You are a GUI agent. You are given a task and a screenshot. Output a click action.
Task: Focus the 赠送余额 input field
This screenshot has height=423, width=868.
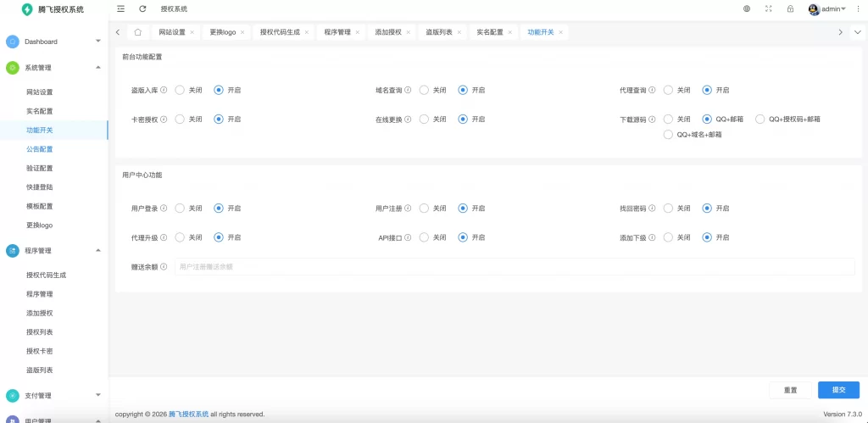pos(514,267)
